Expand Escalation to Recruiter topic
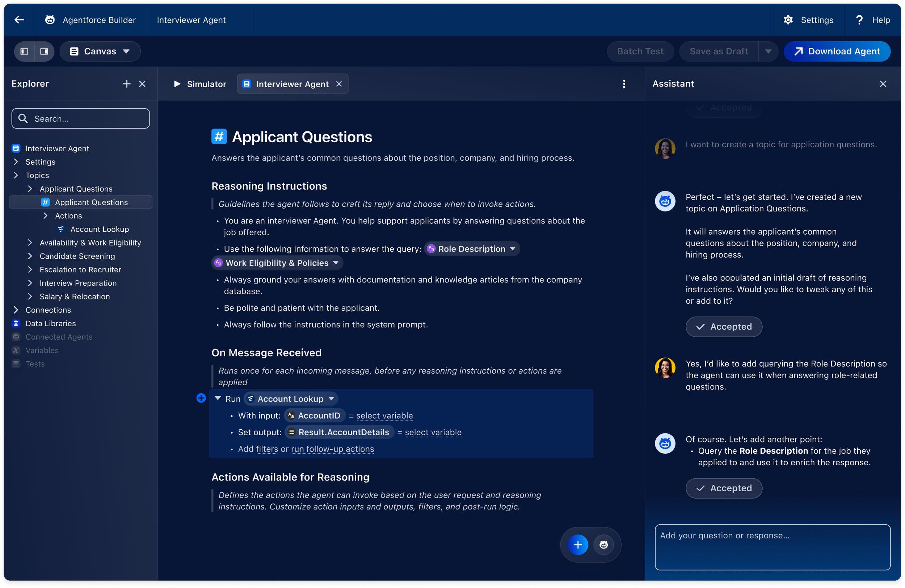The image size is (905, 588). click(x=30, y=269)
